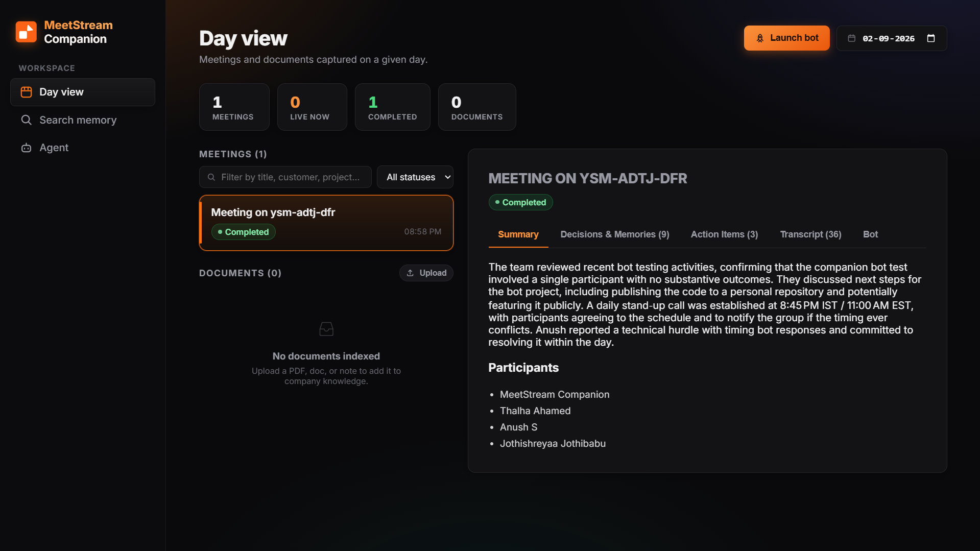Open the Agent page in the sidebar
Viewport: 980px width, 551px height.
[83, 148]
